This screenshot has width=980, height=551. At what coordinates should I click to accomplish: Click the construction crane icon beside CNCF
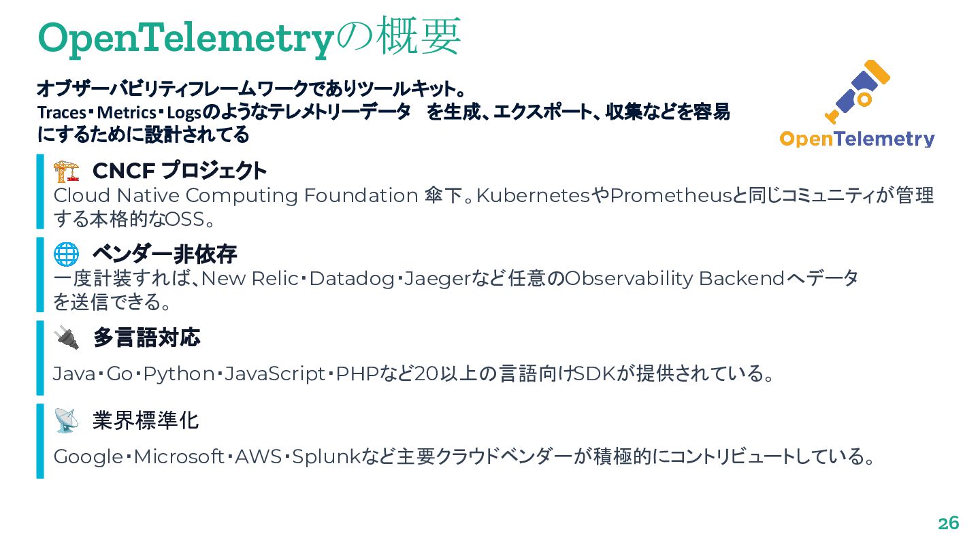66,171
